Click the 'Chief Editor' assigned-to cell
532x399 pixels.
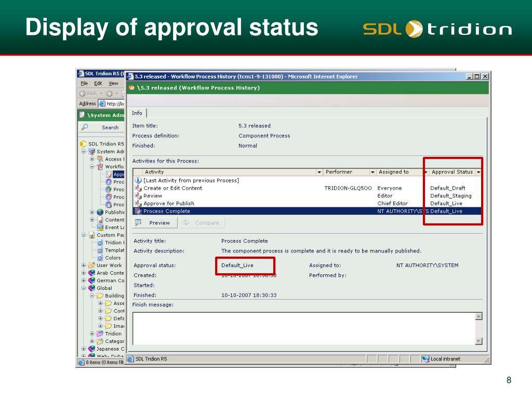click(393, 203)
